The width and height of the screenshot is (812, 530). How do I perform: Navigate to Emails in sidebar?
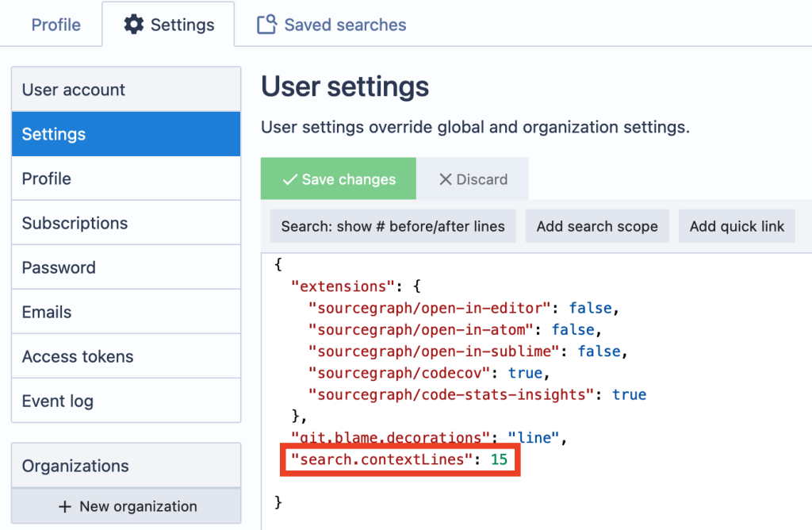click(x=125, y=312)
